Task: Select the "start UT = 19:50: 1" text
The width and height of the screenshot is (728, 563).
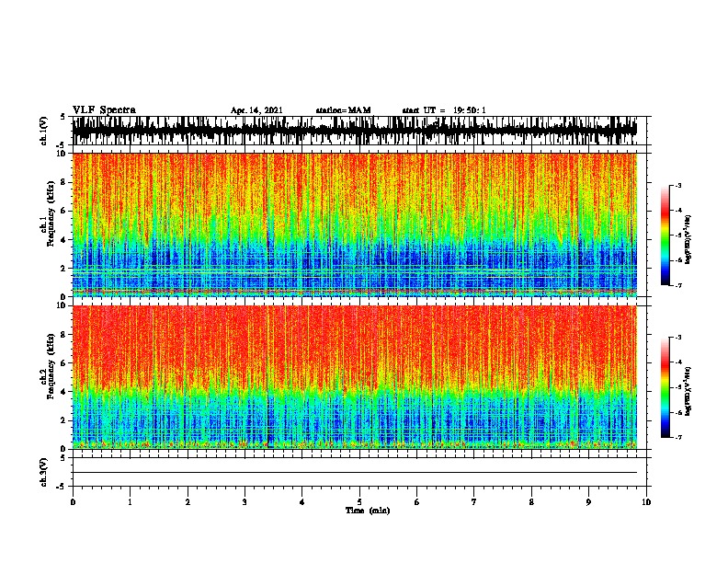Action: [x=444, y=110]
